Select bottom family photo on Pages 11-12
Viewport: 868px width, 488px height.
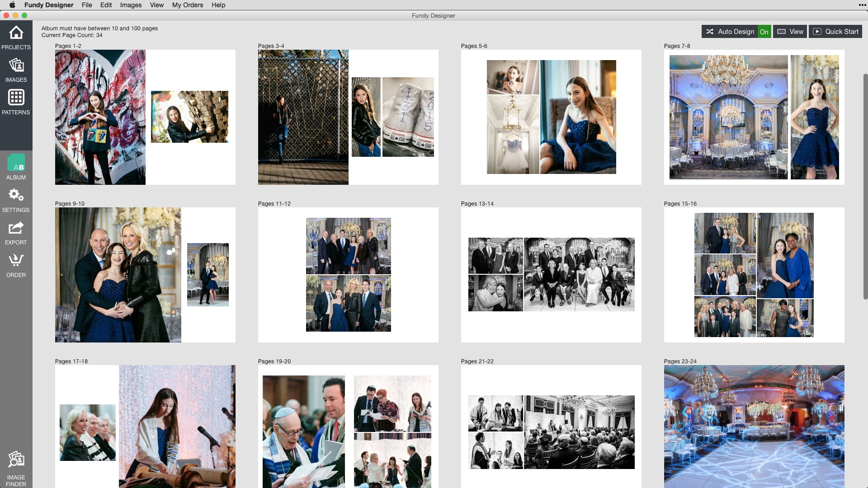point(349,303)
